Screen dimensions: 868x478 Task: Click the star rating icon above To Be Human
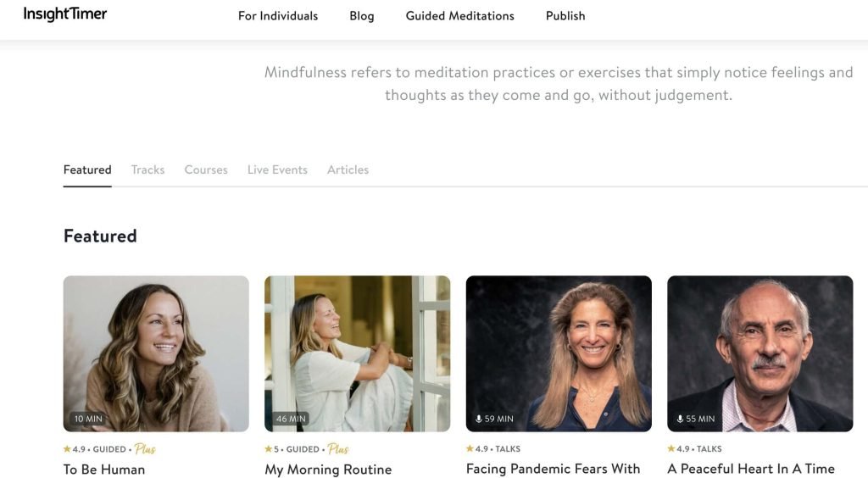click(x=67, y=449)
